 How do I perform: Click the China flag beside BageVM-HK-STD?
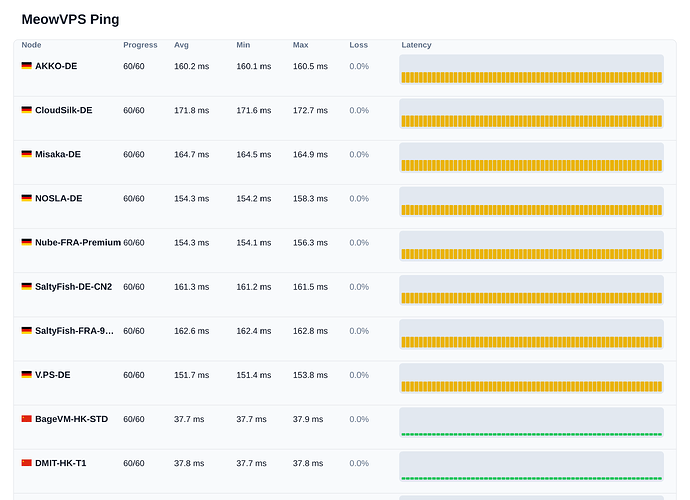[x=26, y=419]
